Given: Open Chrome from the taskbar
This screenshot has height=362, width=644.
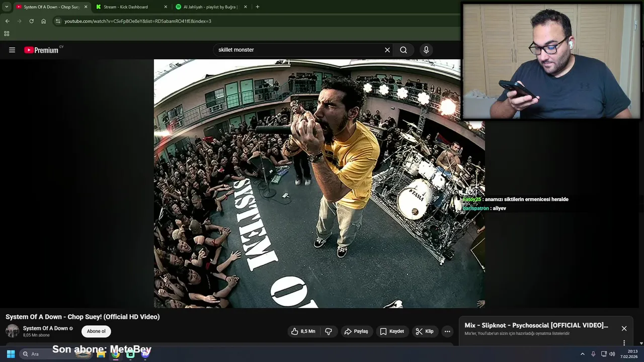Looking at the screenshot, I should pos(116,354).
